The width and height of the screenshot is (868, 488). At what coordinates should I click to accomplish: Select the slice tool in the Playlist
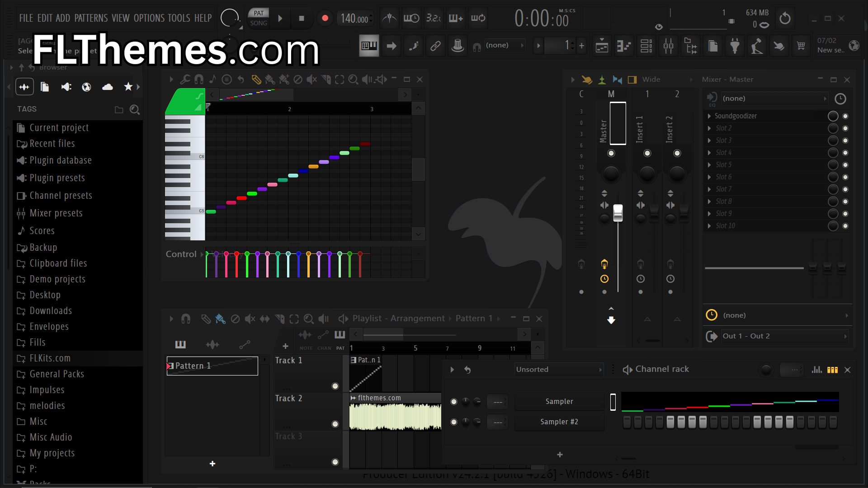tap(280, 319)
